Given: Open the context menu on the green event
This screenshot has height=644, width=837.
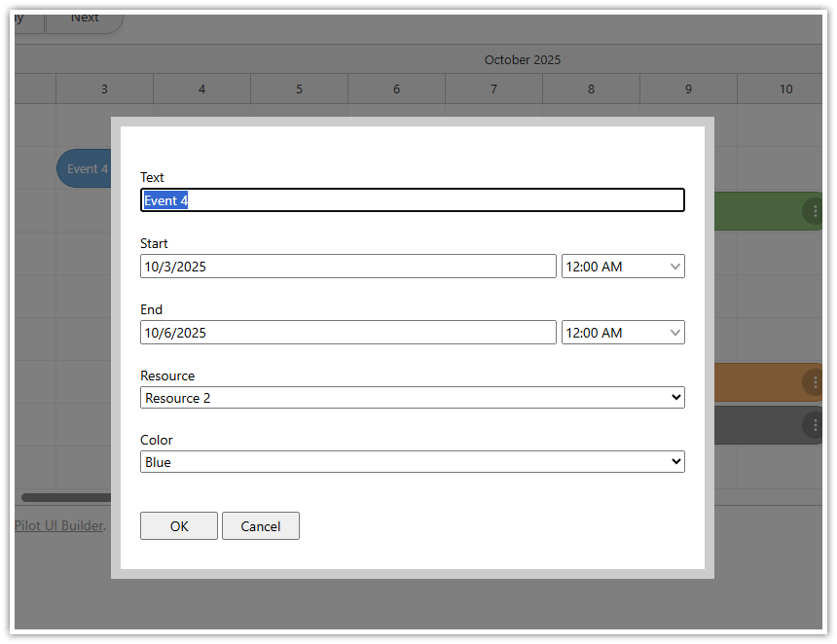Looking at the screenshot, I should click(814, 211).
